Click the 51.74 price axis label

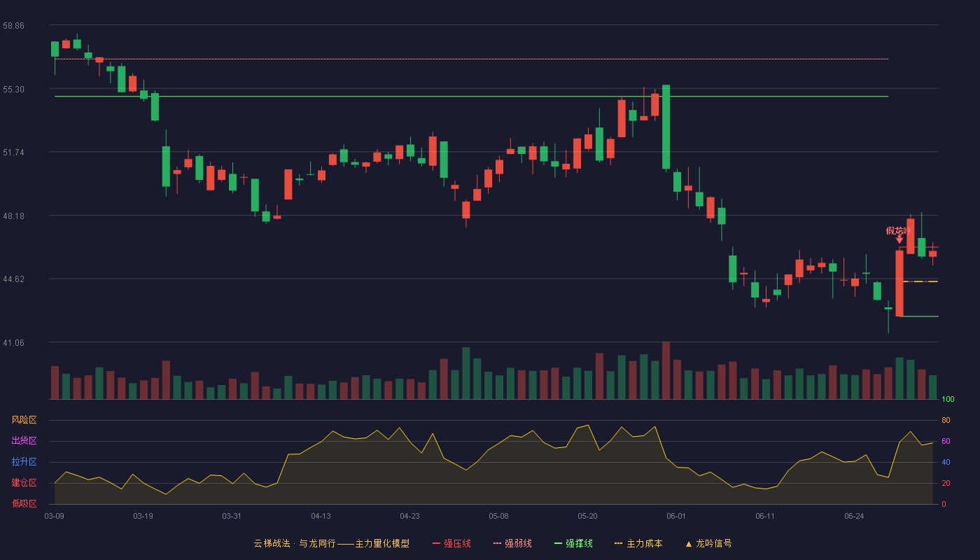[x=14, y=152]
